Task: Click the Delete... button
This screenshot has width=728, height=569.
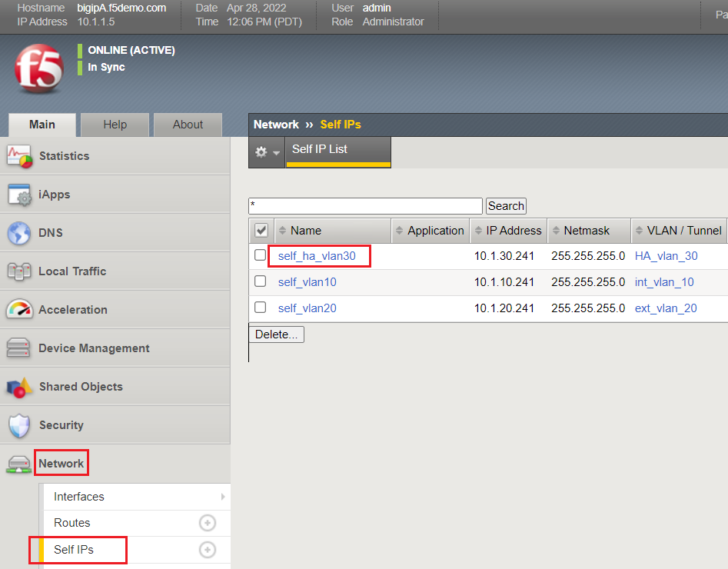Action: [277, 334]
